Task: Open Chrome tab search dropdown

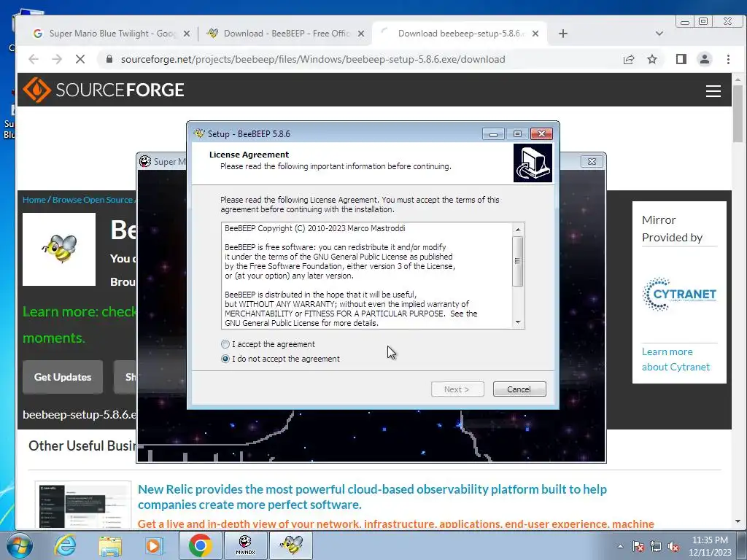Action: 659,34
